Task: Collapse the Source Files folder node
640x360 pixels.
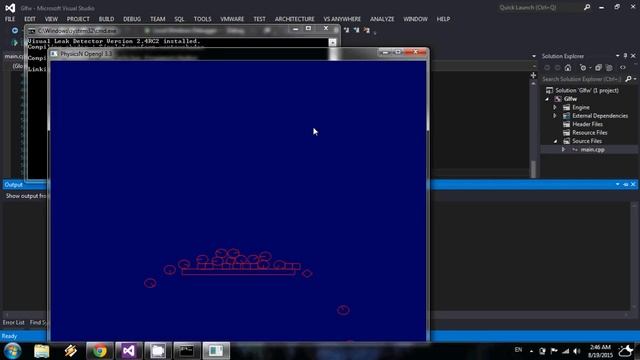Action: (x=555, y=141)
